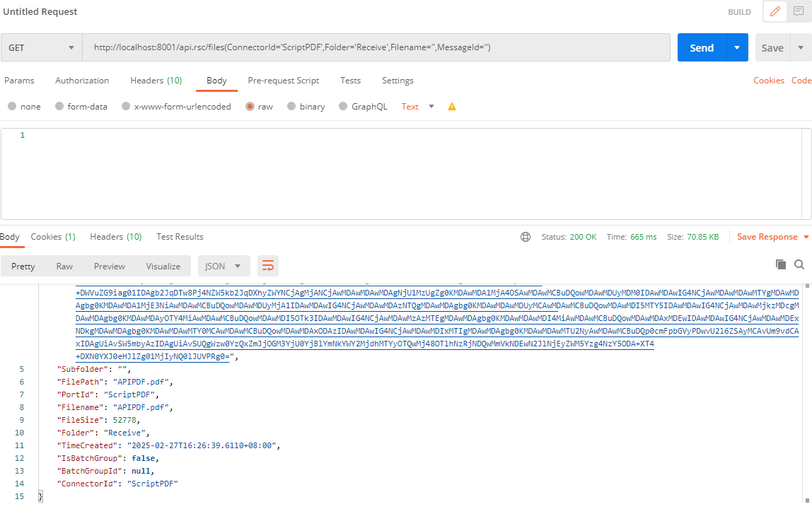The width and height of the screenshot is (812, 509).
Task: Click the globe network icon near Status
Action: point(525,237)
